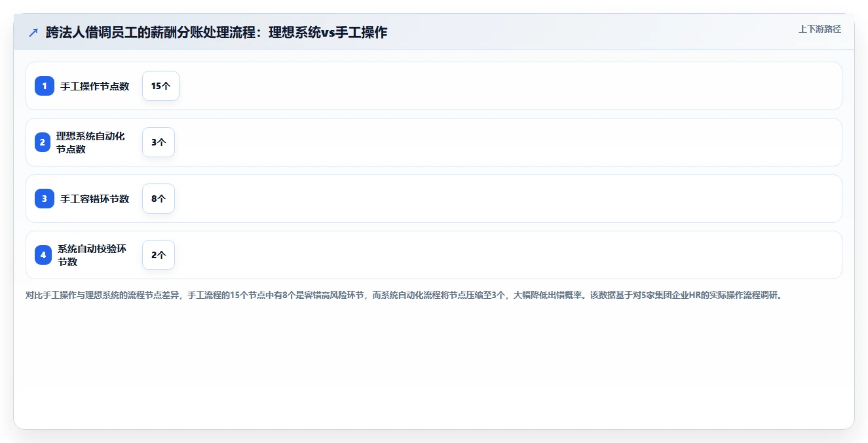This screenshot has width=868, height=443.
Task: Click the 理想系统自动化节点数 label
Action: (x=90, y=142)
